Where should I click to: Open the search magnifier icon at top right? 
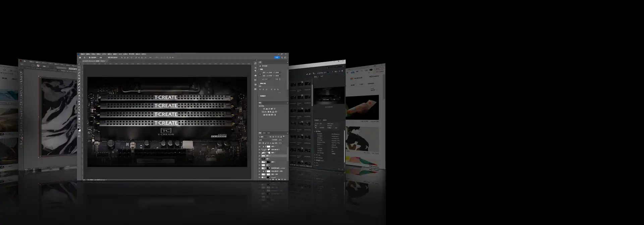click(282, 57)
